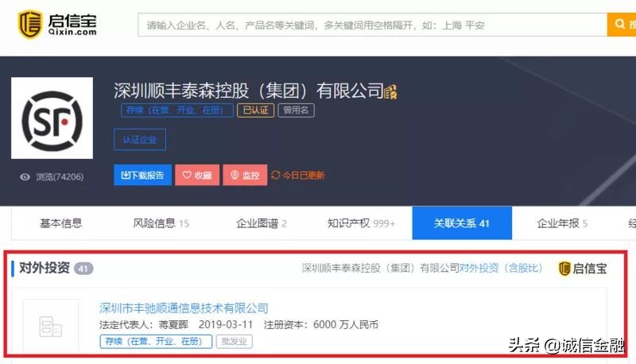The width and height of the screenshot is (636, 364).
Task: Click the 存续 status tag on investment card
Action: (156, 341)
